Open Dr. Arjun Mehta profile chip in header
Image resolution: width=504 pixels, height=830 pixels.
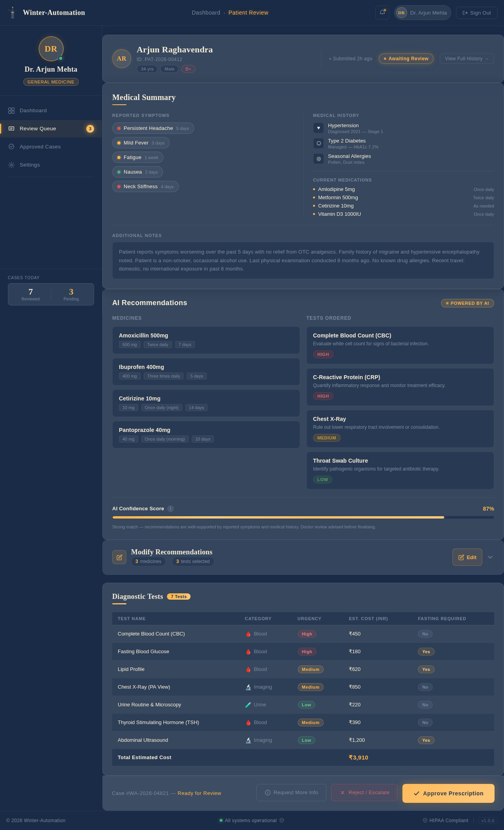(x=422, y=13)
